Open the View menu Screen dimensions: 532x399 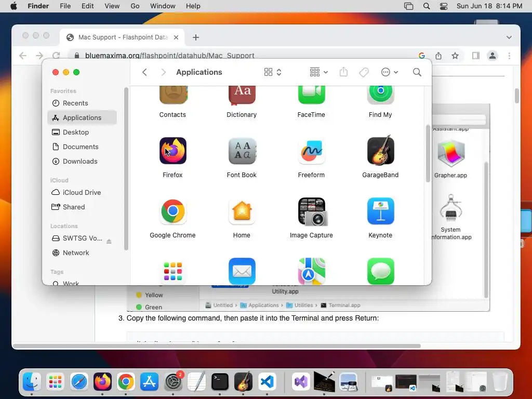tap(112, 6)
